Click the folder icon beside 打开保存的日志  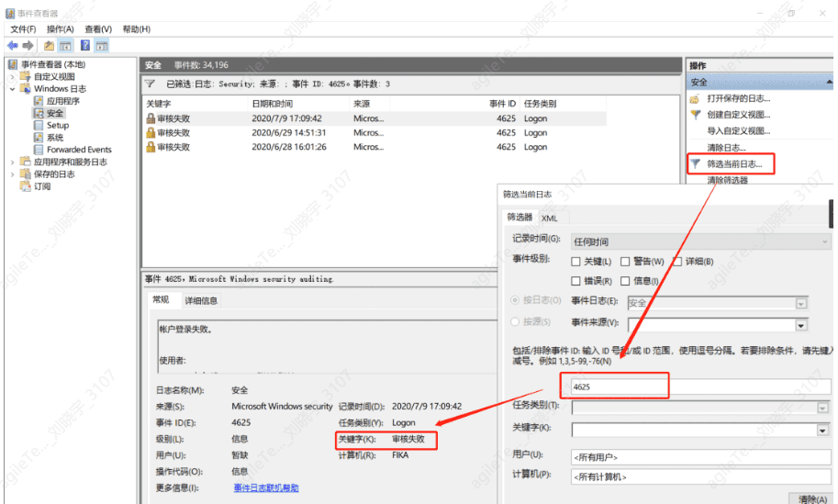pyautogui.click(x=695, y=98)
